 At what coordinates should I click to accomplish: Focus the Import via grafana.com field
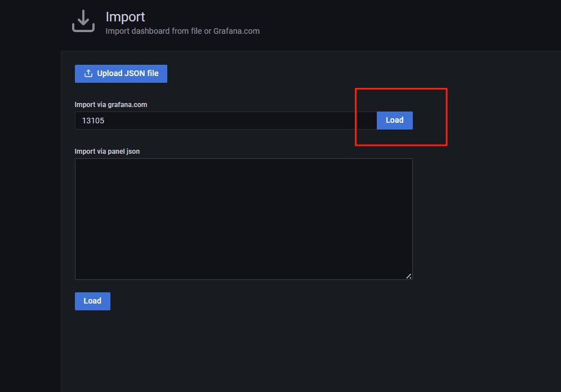pyautogui.click(x=226, y=121)
